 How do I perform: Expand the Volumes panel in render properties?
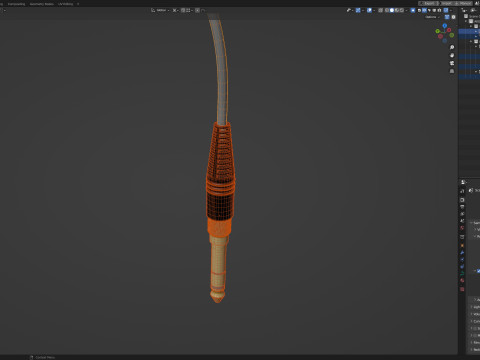tap(475, 314)
